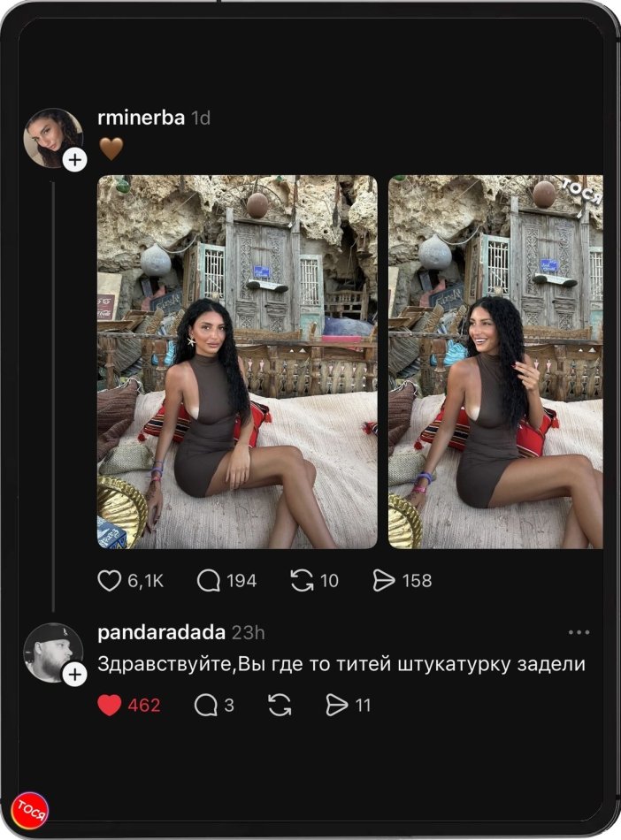Open the first photo in the post
Screen dimensions: 621x840
237,363
